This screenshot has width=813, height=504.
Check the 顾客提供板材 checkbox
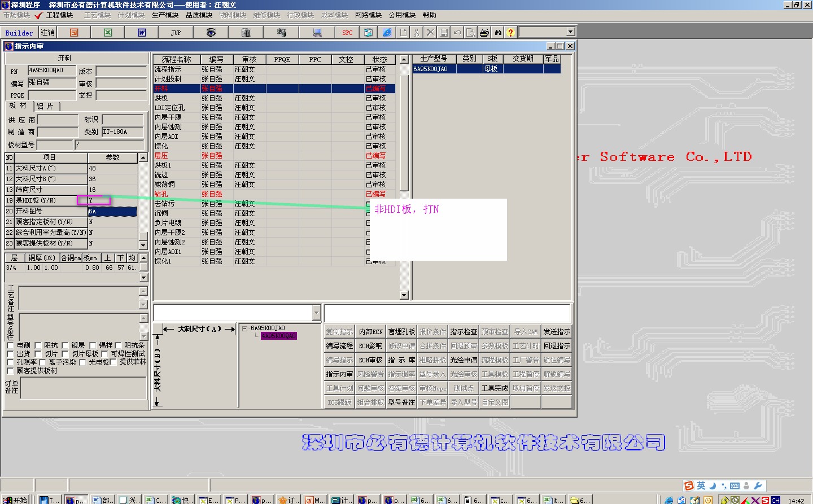(11, 371)
